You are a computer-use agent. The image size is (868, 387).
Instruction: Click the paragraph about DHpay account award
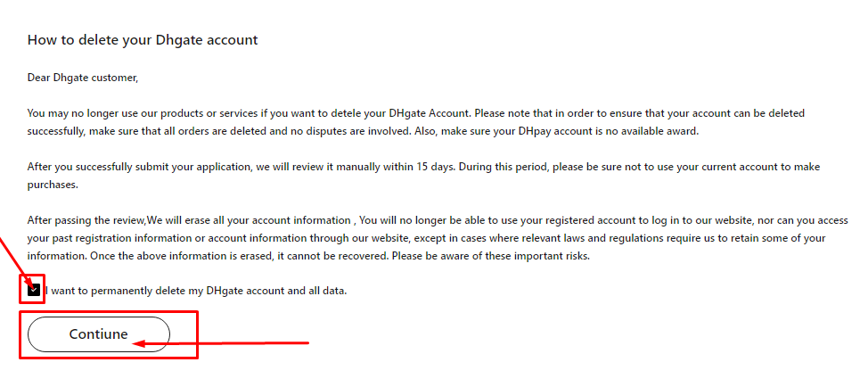[416, 122]
